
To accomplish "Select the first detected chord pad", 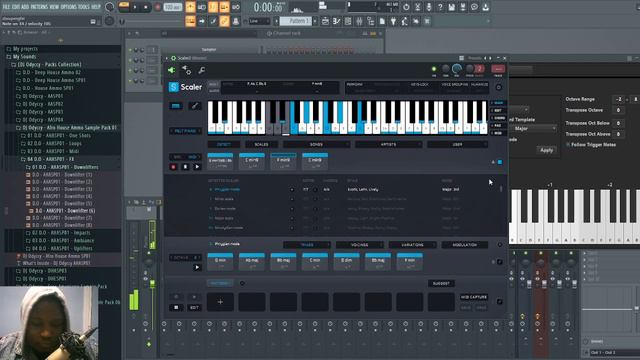I will click(x=220, y=161).
